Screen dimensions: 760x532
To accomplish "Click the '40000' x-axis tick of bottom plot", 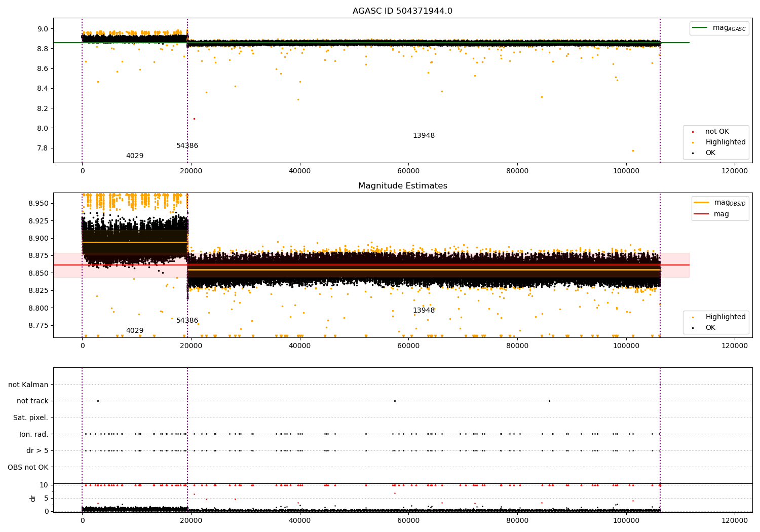I will coord(300,520).
